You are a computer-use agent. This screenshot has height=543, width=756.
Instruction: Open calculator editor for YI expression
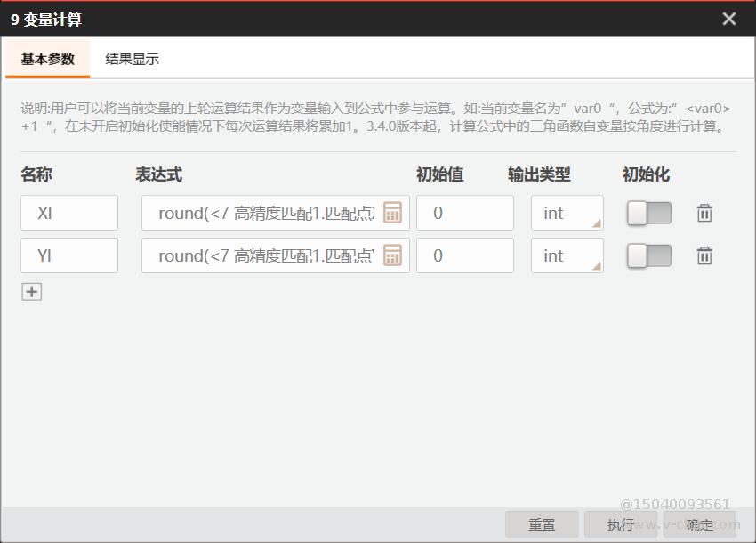pos(392,255)
